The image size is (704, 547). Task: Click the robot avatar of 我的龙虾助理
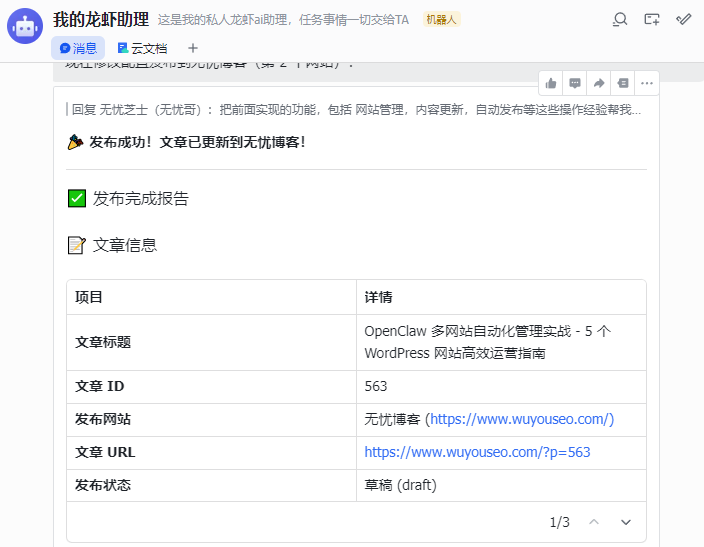tap(25, 27)
